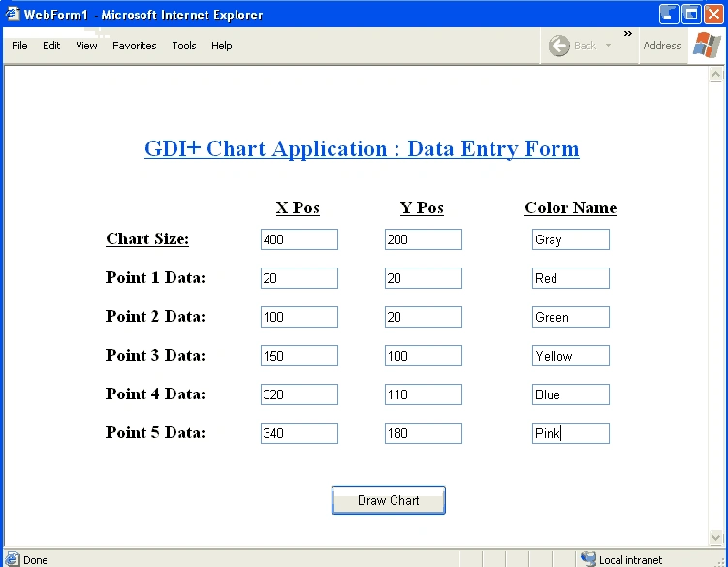The width and height of the screenshot is (728, 567).
Task: Focus the Chart Size X Pos field
Action: [300, 239]
